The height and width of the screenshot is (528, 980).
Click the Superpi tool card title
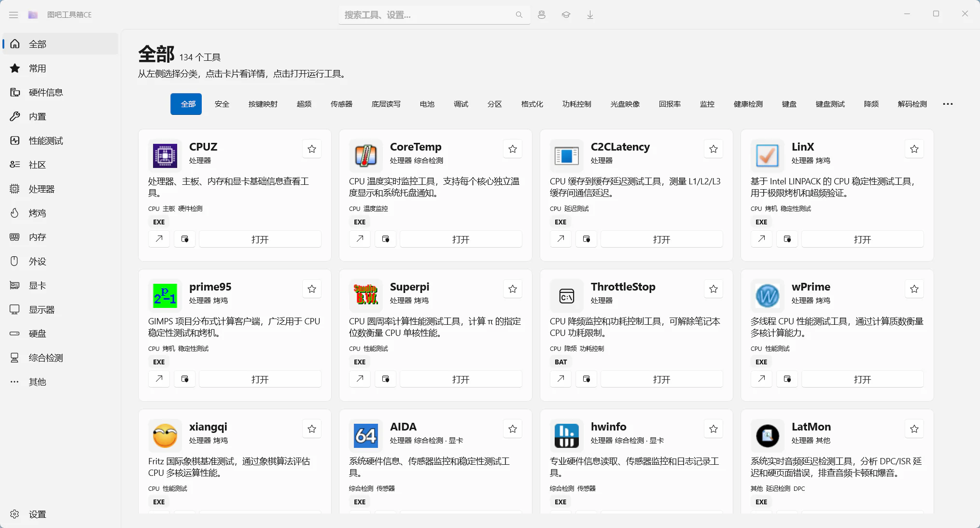[409, 287]
